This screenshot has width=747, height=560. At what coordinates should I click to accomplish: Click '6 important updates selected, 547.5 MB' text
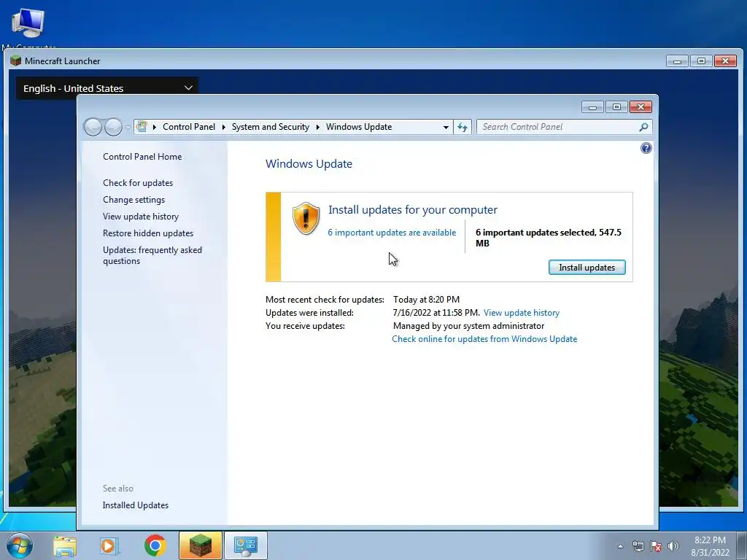click(x=549, y=238)
